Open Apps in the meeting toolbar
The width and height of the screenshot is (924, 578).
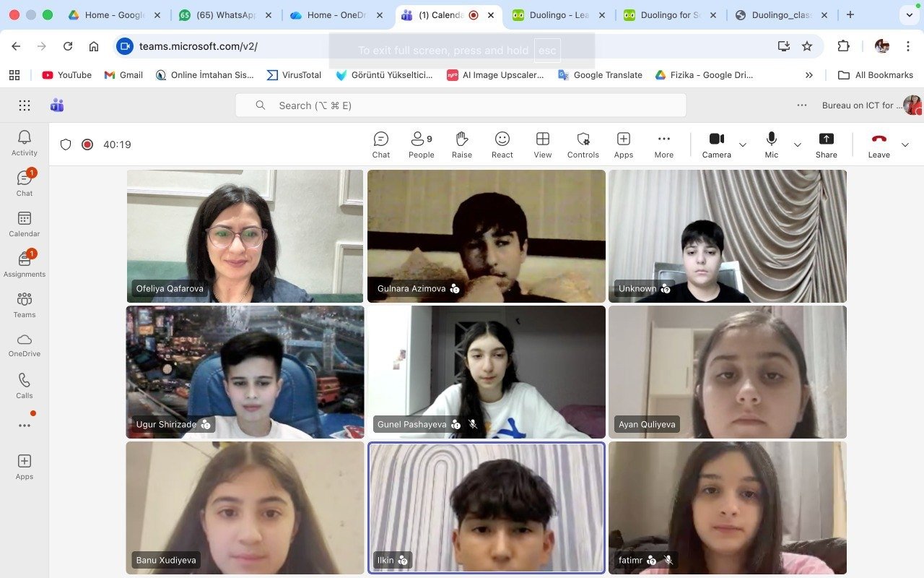(624, 144)
